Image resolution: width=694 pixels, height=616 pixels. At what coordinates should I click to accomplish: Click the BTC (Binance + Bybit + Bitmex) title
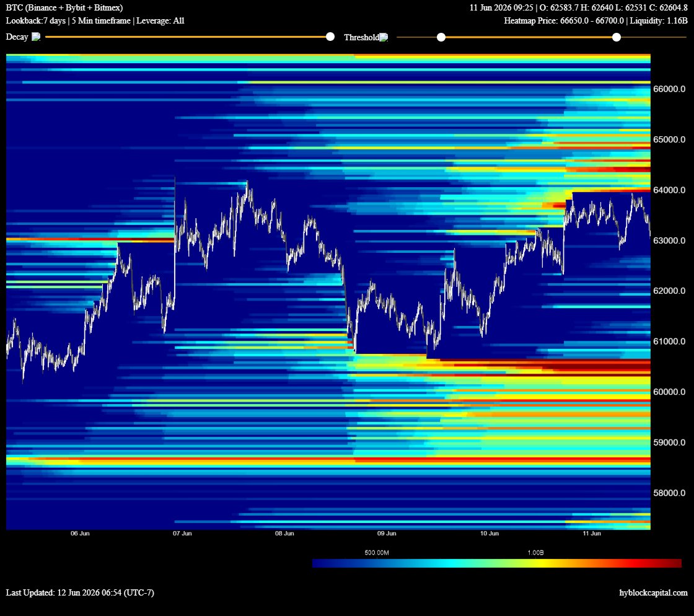point(64,7)
